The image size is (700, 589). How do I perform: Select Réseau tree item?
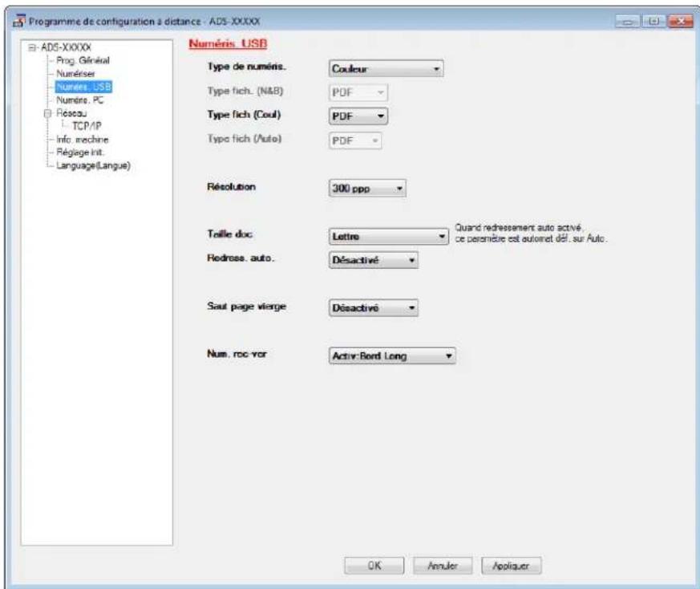pos(71,113)
